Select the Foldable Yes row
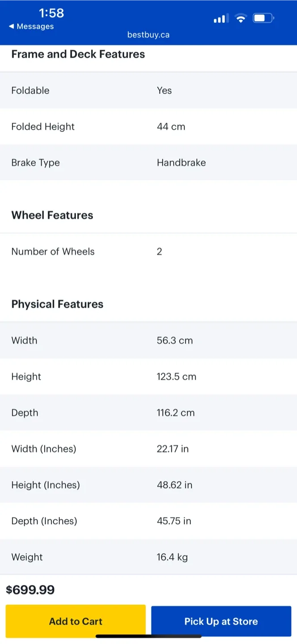This screenshot has width=297, height=644. coord(148,90)
